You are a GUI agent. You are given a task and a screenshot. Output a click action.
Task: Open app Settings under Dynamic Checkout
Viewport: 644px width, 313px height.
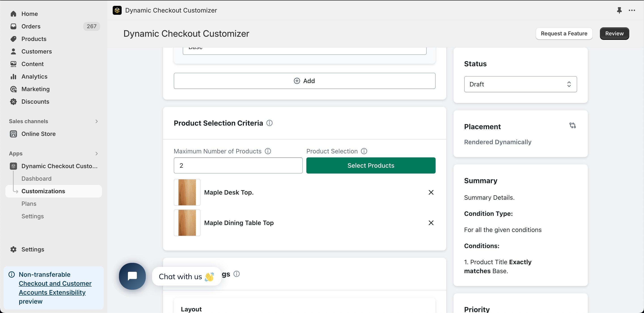click(x=33, y=216)
